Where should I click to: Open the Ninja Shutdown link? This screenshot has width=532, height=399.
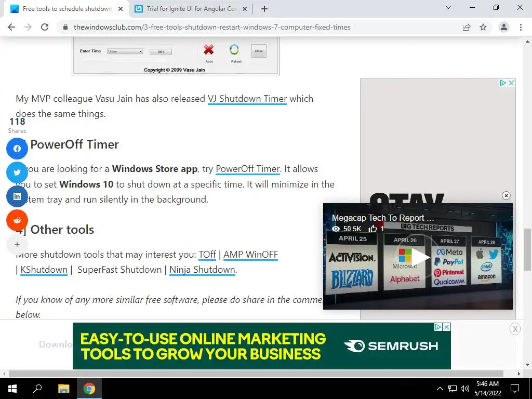click(x=202, y=270)
